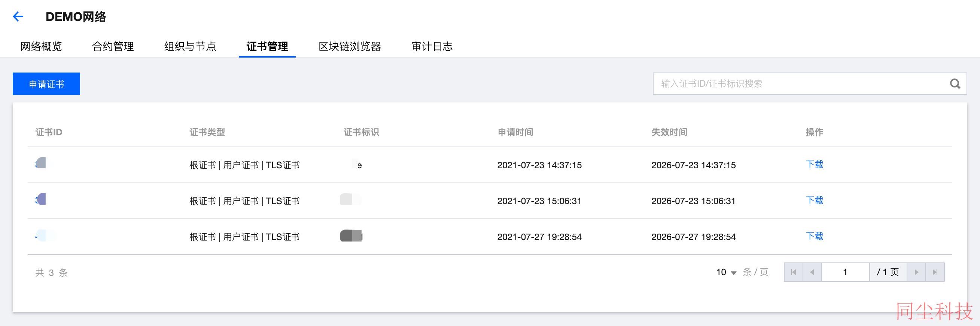
Task: Focus the certificate ID search field
Action: (801, 84)
